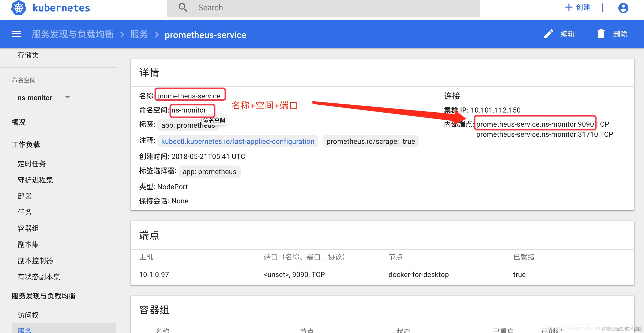This screenshot has height=333, width=644.
Task: Click the app: prometheus label selector chip
Action: pos(209,172)
